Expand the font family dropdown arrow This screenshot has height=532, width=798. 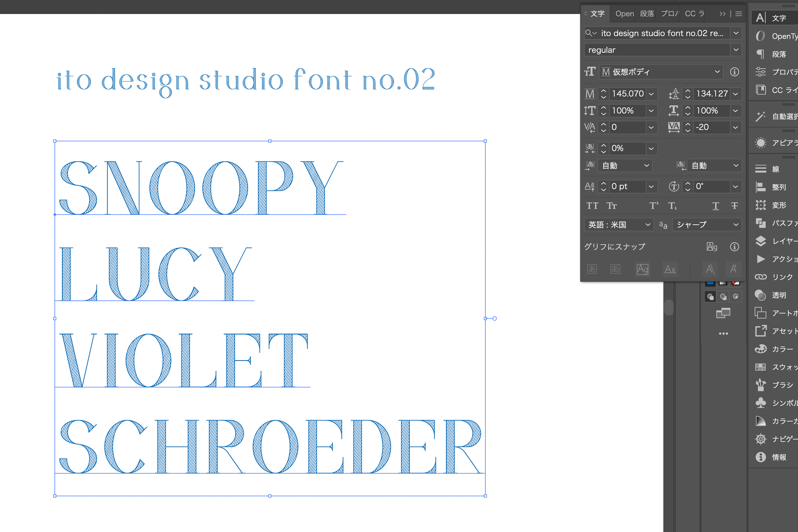click(736, 33)
